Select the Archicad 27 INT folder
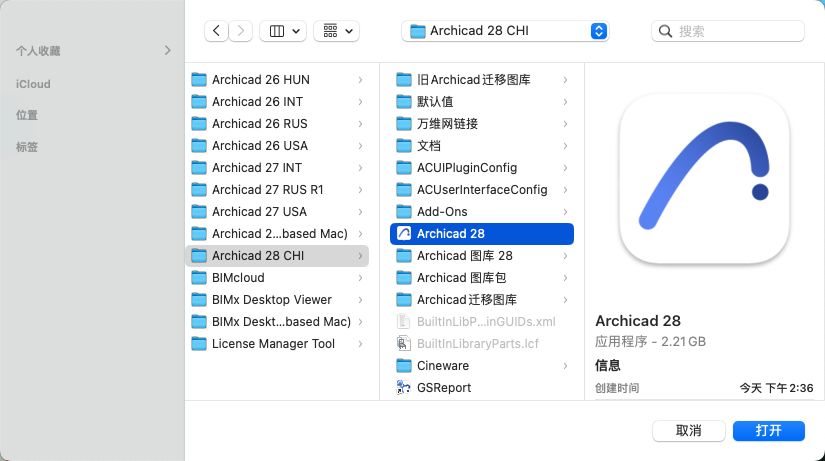Image resolution: width=825 pixels, height=461 pixels. click(x=277, y=168)
